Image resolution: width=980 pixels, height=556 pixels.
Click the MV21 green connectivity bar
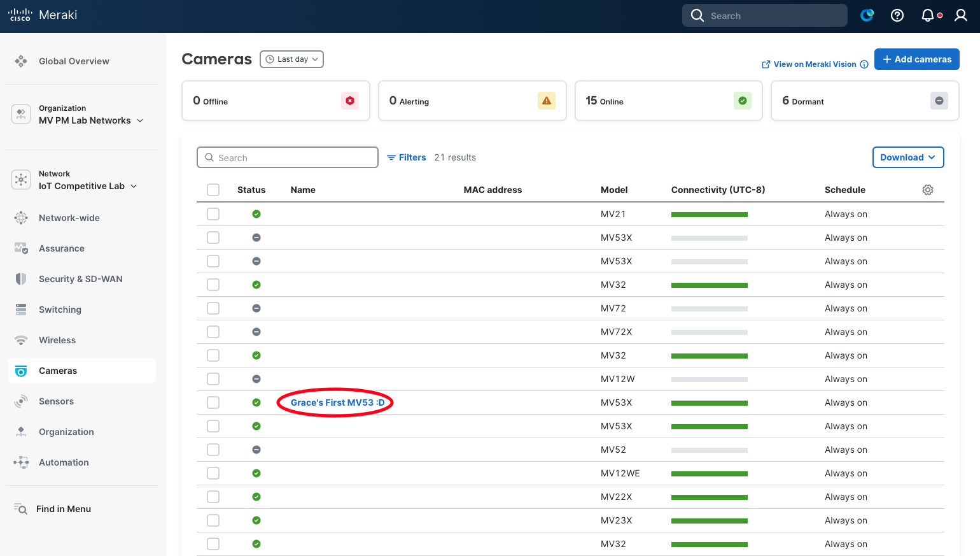[709, 215]
